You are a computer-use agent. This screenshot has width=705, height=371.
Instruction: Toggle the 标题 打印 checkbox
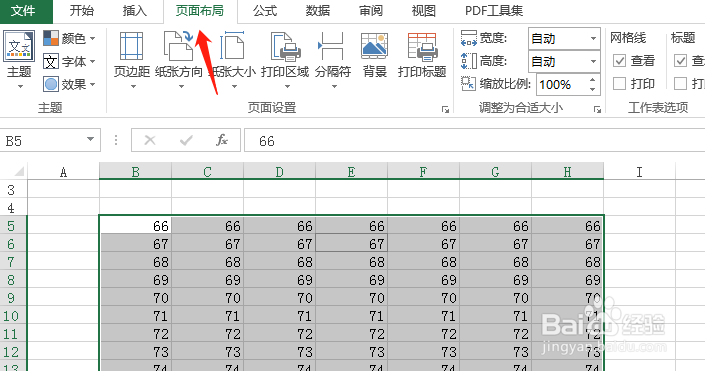pyautogui.click(x=680, y=83)
